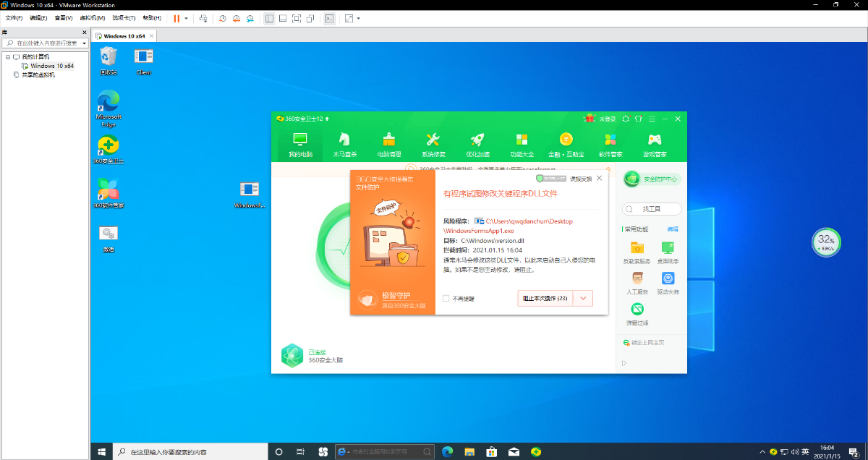Click 阻止本次操作 button
The image size is (868, 460).
coord(545,298)
